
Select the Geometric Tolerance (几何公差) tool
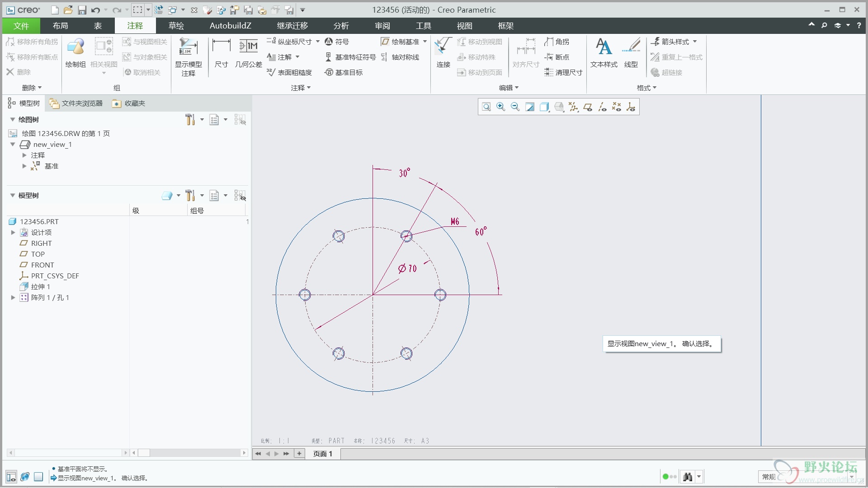(x=248, y=53)
